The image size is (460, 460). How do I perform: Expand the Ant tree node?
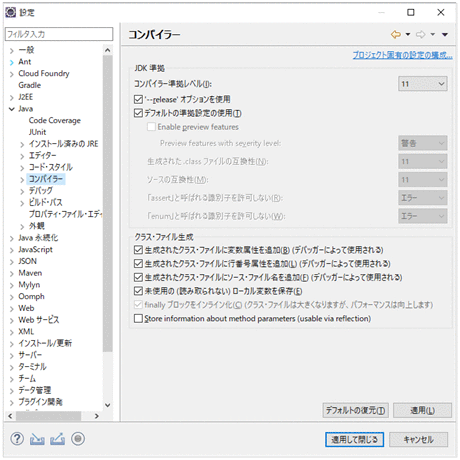pyautogui.click(x=12, y=62)
